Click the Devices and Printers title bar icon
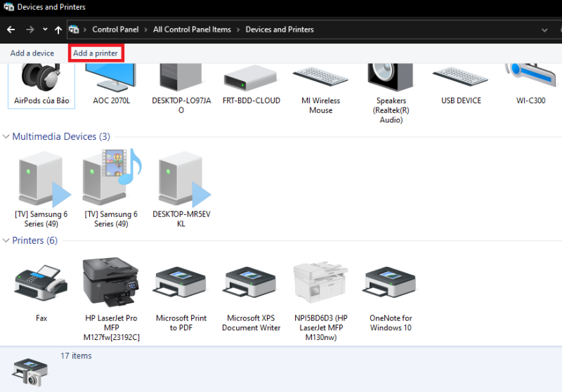 click(x=8, y=7)
